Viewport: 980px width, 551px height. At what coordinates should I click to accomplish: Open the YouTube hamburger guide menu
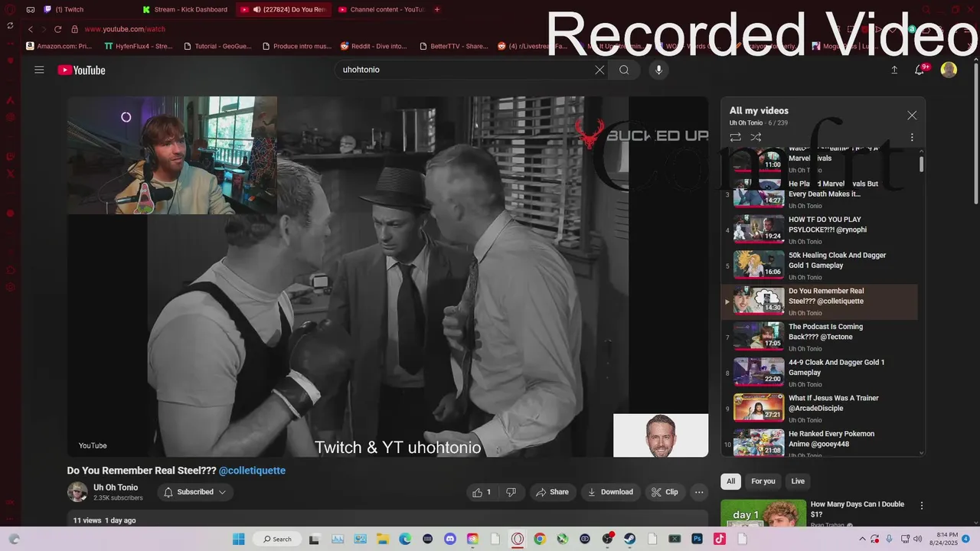pos(39,70)
